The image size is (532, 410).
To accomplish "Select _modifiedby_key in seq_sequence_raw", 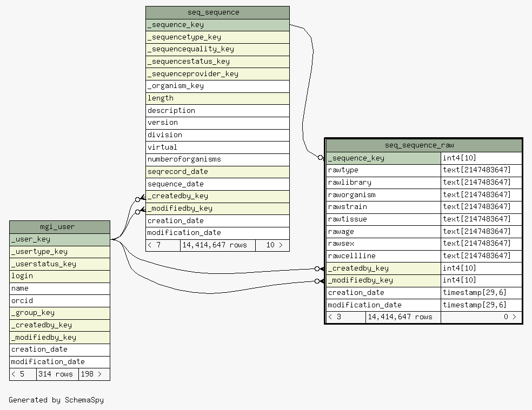I will click(x=383, y=280).
